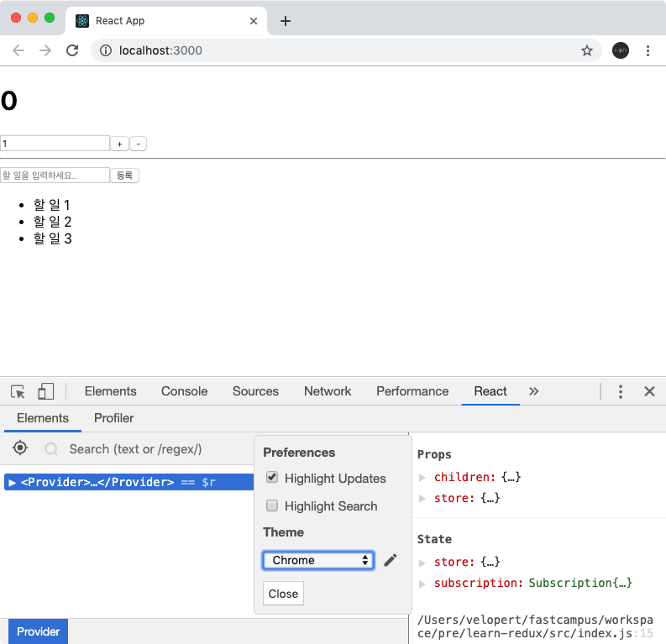This screenshot has height=644, width=666.
Task: Select the React tab
Action: click(490, 391)
